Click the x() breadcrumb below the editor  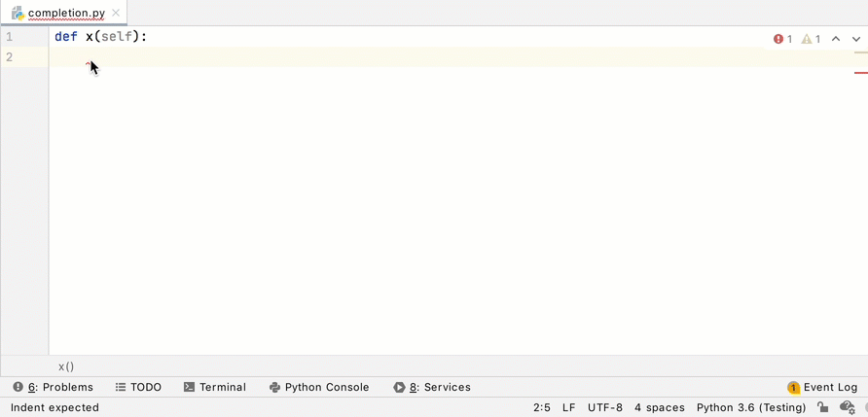tap(66, 366)
